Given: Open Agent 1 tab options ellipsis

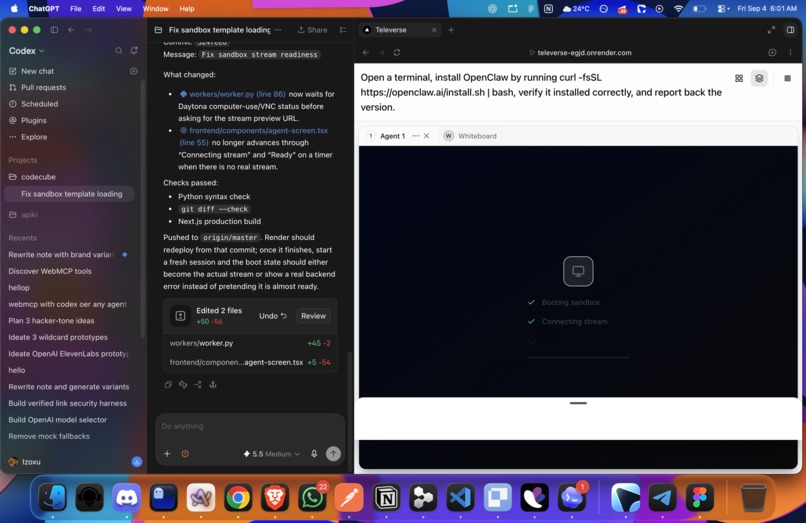Looking at the screenshot, I should (415, 136).
